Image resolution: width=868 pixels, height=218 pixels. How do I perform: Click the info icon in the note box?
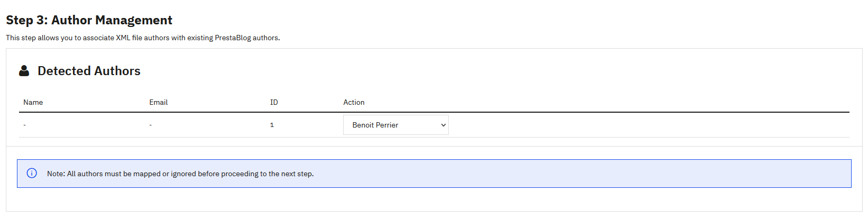32,174
